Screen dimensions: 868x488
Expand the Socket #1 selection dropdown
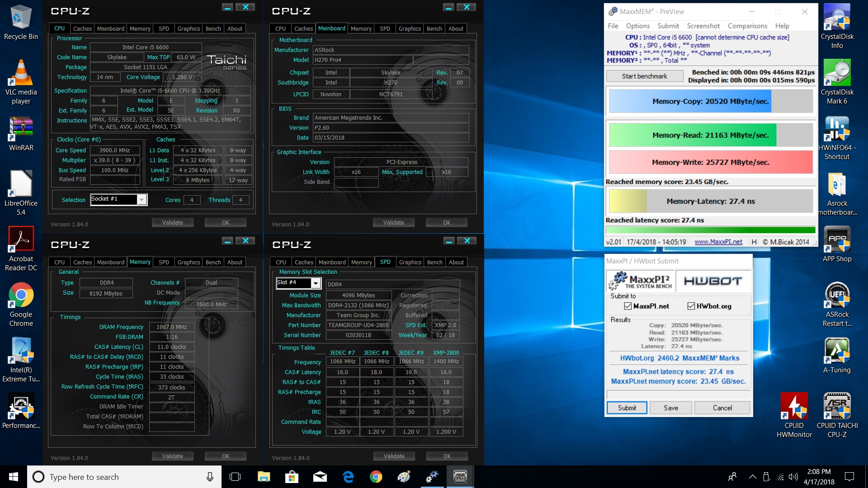pos(142,199)
